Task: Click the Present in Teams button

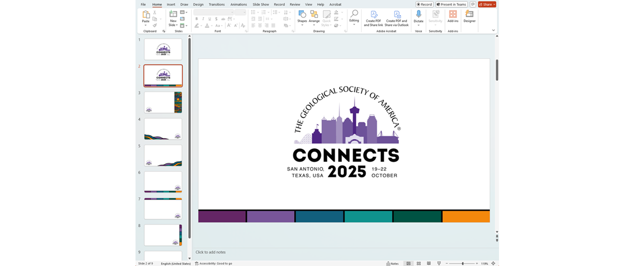Action: (x=451, y=4)
